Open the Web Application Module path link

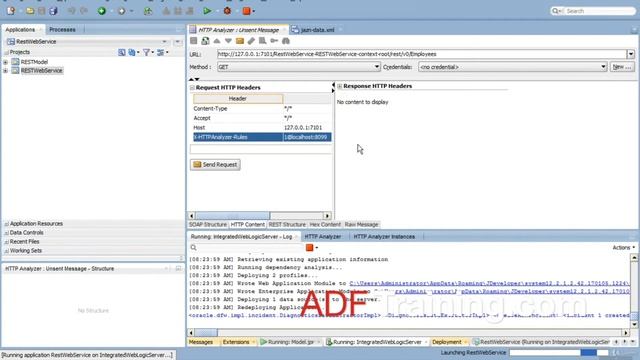tap(489, 283)
